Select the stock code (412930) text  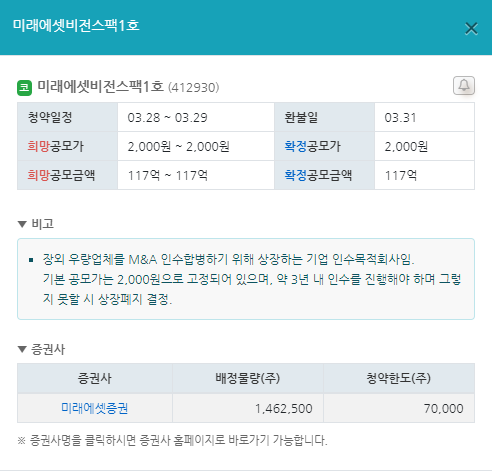point(193,88)
